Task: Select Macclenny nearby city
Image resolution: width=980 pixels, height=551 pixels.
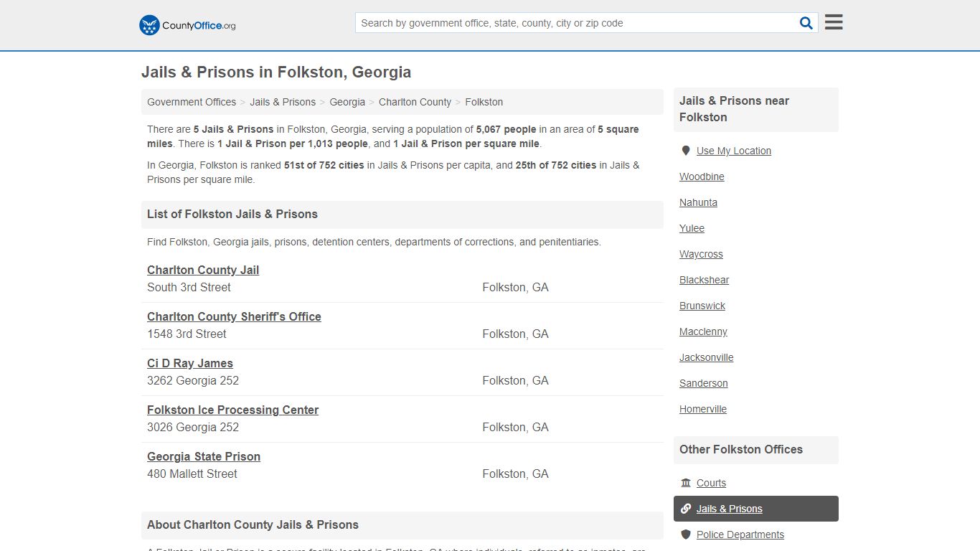Action: click(703, 331)
